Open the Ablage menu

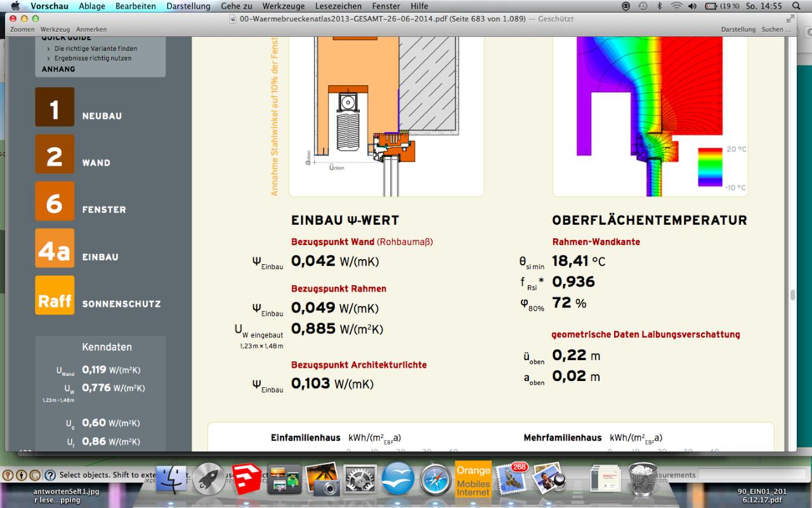click(92, 6)
